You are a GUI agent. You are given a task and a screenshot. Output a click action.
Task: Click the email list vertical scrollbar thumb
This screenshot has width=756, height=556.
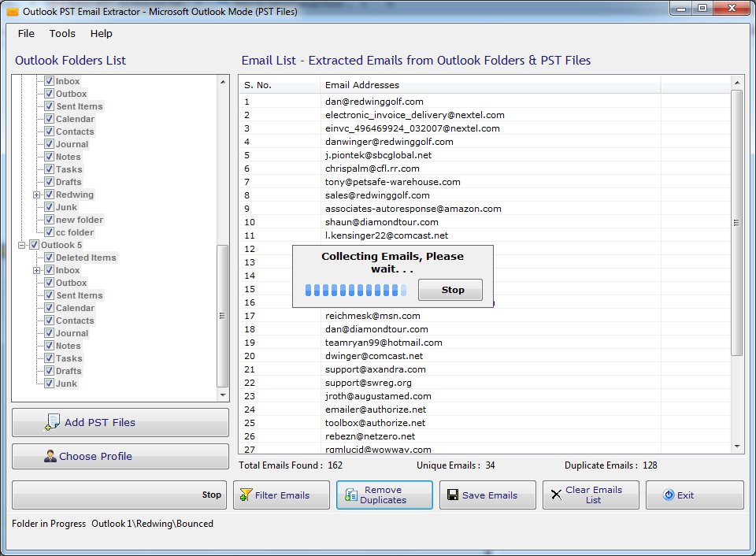click(x=737, y=223)
